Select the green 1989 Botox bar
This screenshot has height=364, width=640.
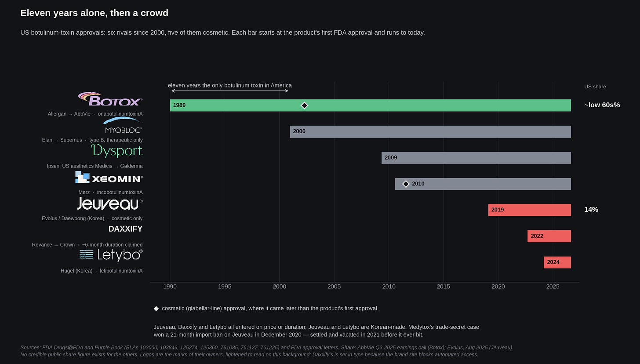[371, 106]
